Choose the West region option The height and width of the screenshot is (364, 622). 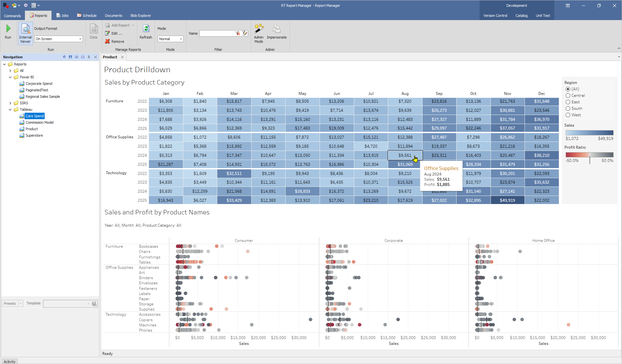(x=568, y=115)
